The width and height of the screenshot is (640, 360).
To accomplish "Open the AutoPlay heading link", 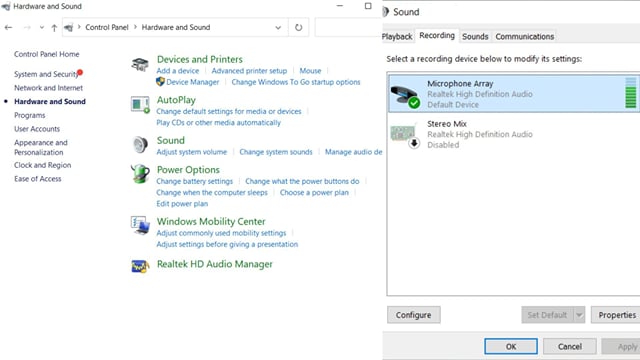I will 176,100.
